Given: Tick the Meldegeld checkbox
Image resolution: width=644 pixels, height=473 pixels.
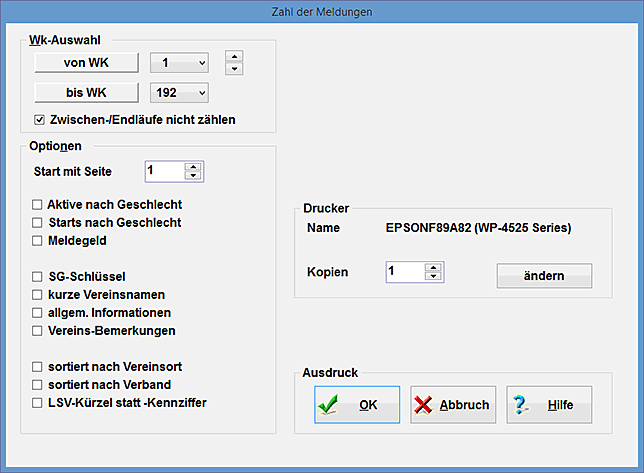Looking at the screenshot, I should click(x=37, y=241).
